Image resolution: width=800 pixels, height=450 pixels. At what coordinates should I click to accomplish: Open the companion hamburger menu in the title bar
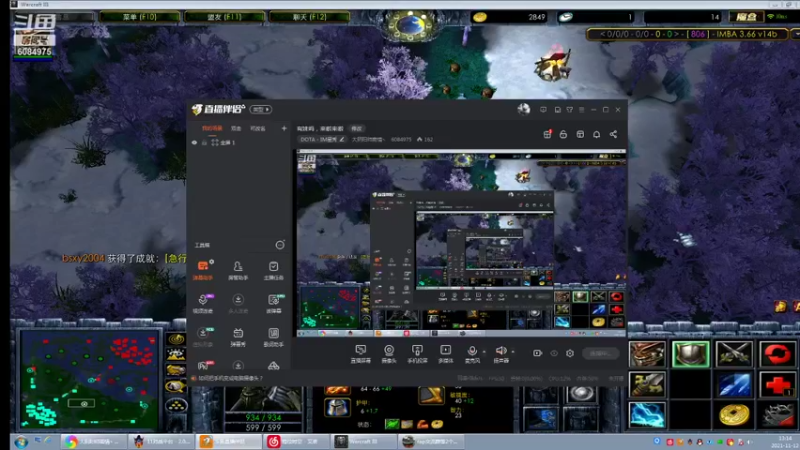(x=582, y=110)
